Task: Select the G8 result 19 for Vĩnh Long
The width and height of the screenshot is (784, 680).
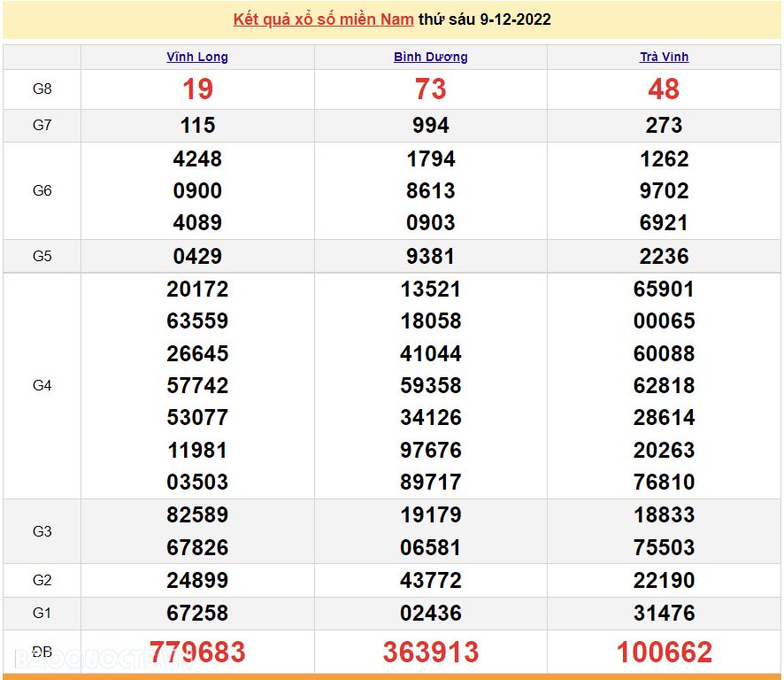Action: [197, 89]
